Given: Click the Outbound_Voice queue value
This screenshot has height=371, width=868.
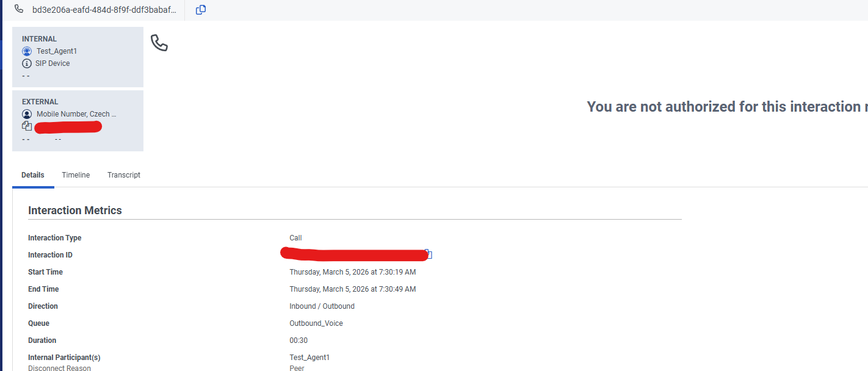Looking at the screenshot, I should click(x=316, y=323).
